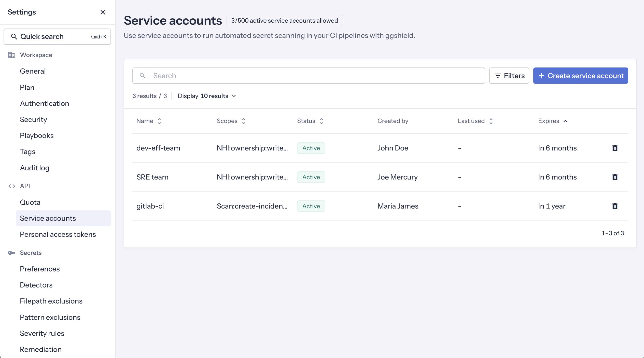Screen dimensions: 644x358
Task: Delete gitlab-ci using its trash icon
Action: coord(615,206)
